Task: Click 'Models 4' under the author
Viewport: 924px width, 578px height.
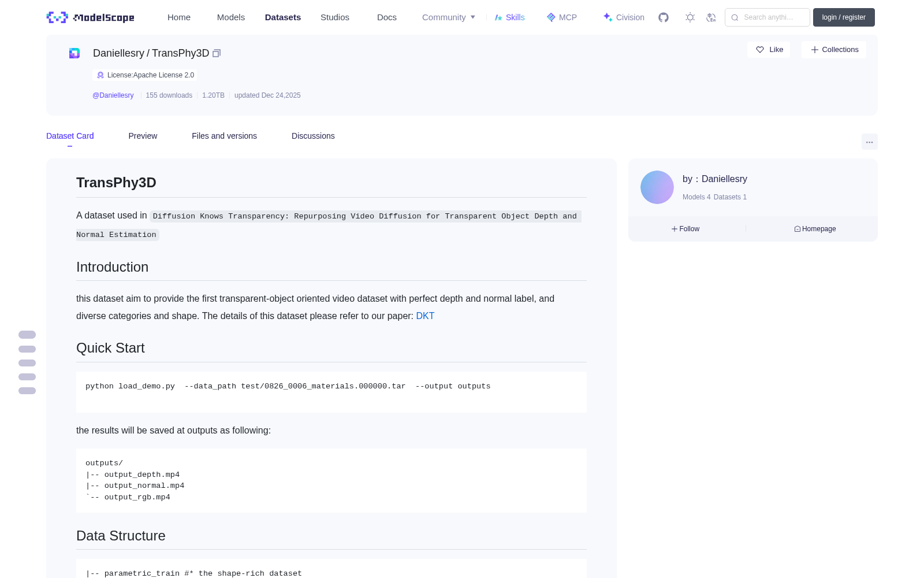Action: point(696,197)
